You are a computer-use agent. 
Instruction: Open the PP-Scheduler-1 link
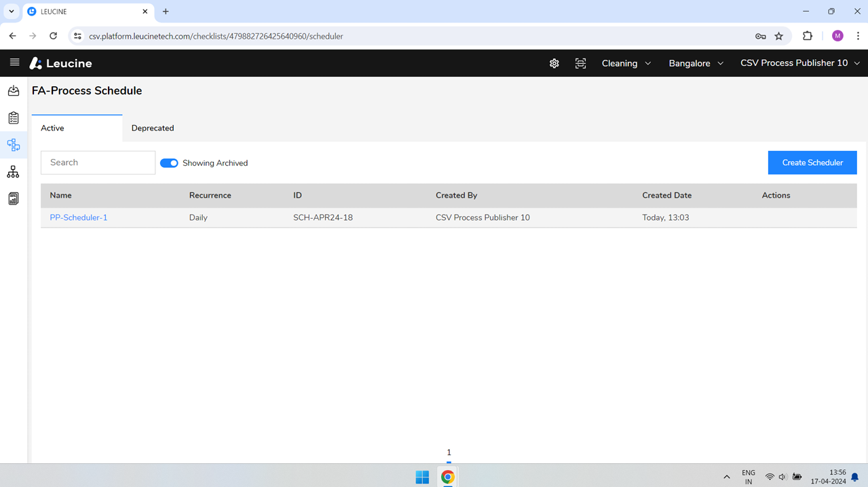(x=79, y=217)
